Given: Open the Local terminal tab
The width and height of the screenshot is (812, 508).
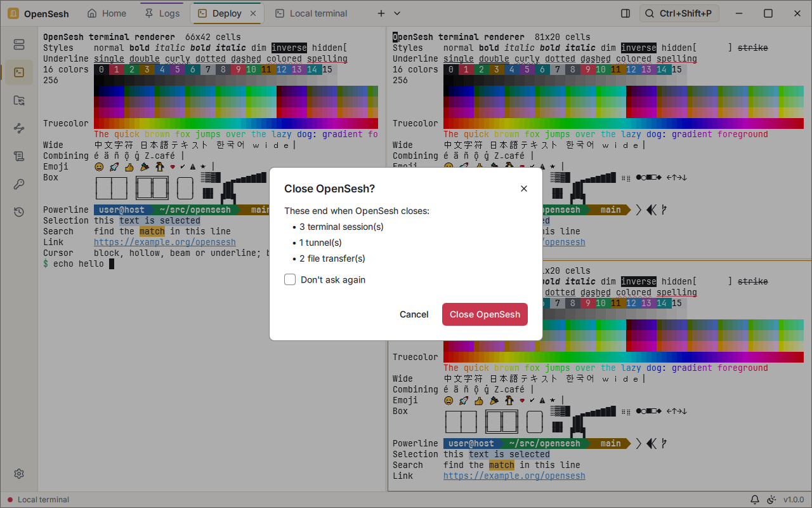Looking at the screenshot, I should (x=311, y=13).
